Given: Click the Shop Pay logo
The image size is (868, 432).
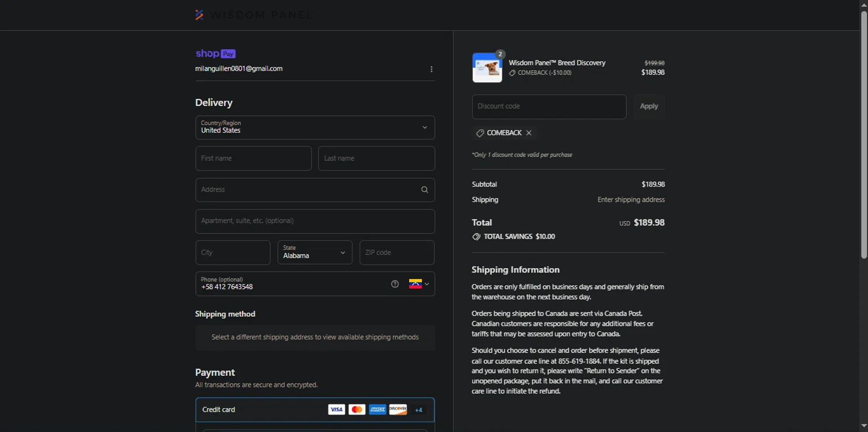Looking at the screenshot, I should tap(215, 54).
